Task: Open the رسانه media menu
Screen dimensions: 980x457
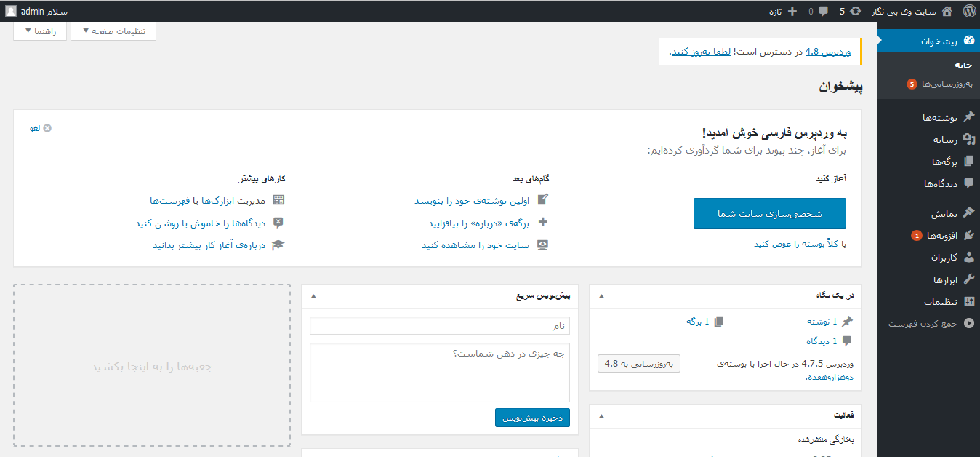Action: point(928,139)
